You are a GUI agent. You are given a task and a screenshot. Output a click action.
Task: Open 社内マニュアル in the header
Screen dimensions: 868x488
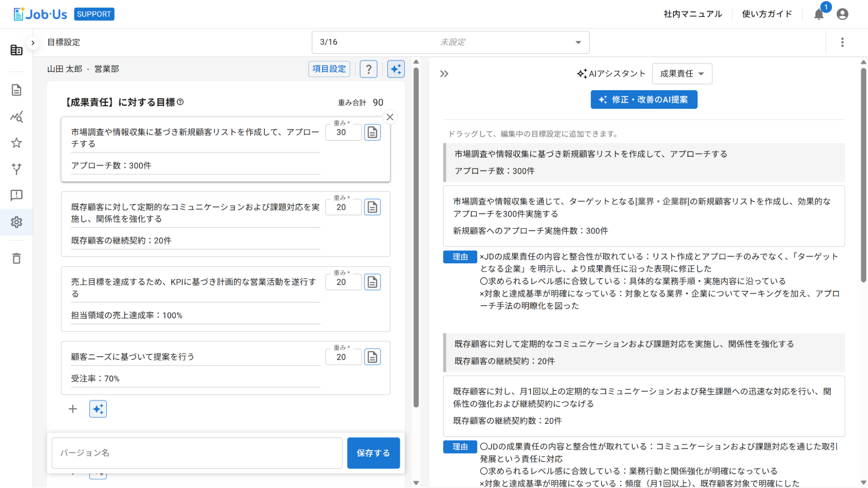(x=693, y=14)
